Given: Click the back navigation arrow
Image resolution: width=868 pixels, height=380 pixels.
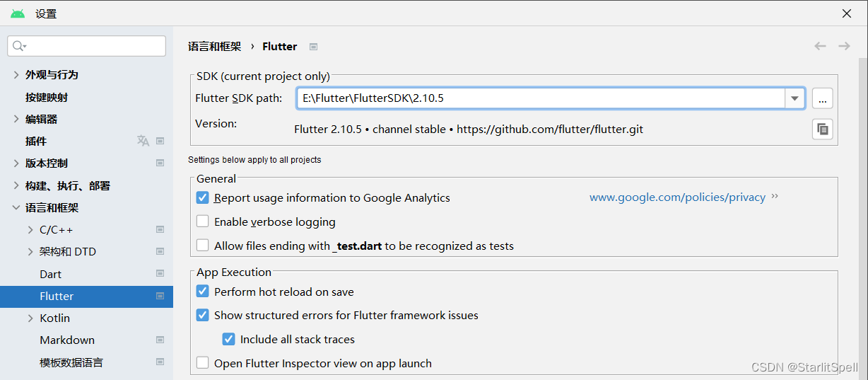Looking at the screenshot, I should [820, 46].
